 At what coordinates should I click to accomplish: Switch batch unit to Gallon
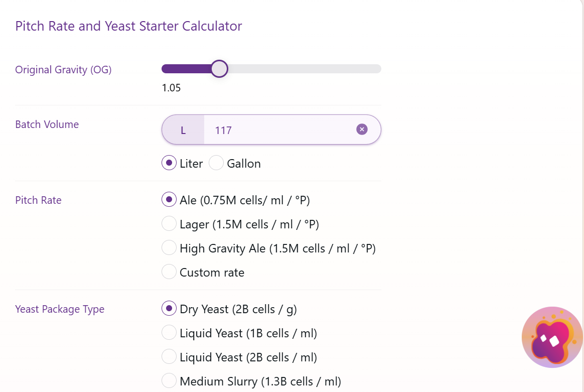(216, 164)
